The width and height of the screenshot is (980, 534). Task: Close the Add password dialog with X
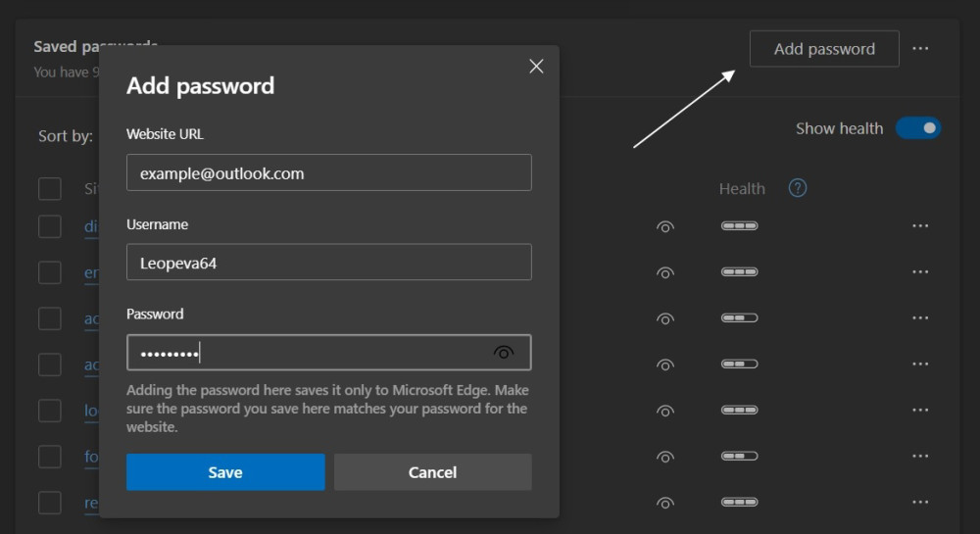click(x=536, y=66)
